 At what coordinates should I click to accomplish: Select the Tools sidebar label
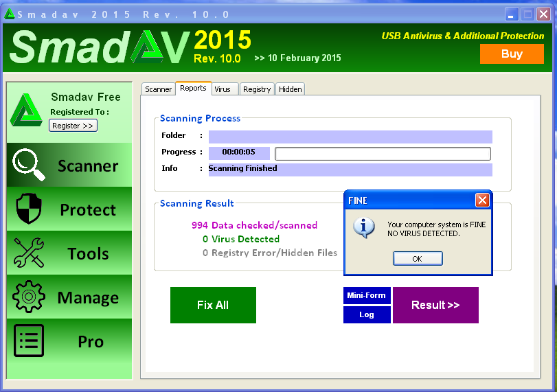(x=88, y=253)
